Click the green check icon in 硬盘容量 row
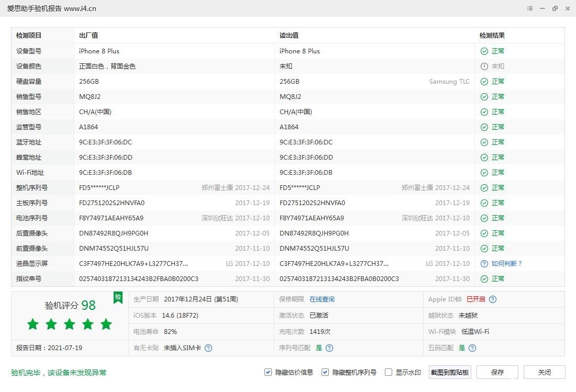Viewport: 576px width, 392px height. coord(484,82)
